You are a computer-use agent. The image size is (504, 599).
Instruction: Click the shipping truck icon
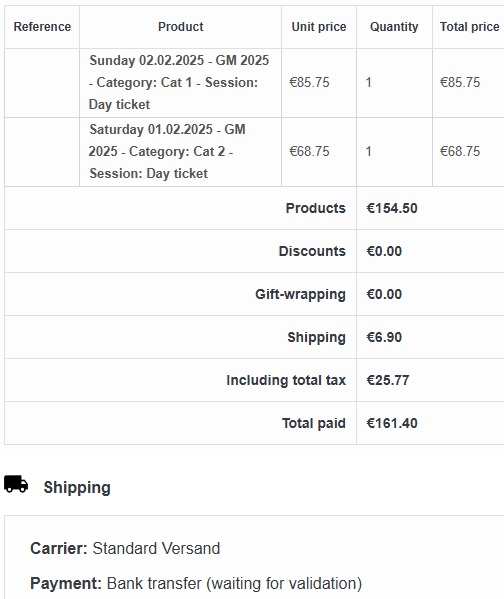coord(16,484)
